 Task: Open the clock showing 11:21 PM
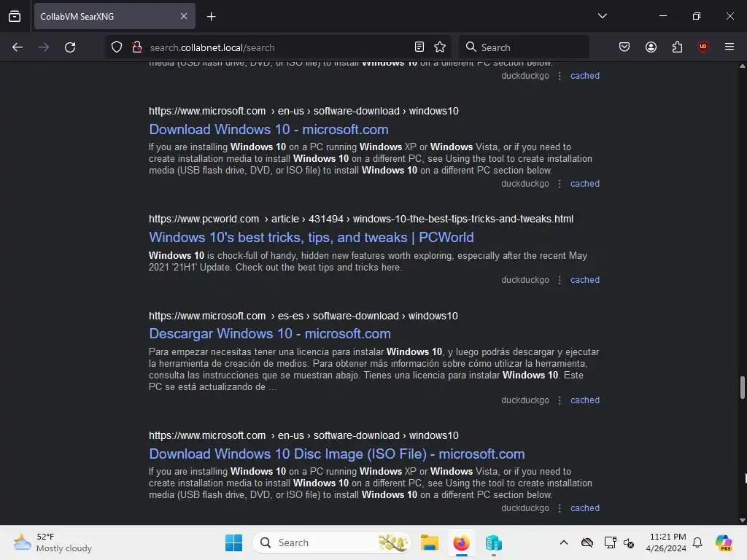666,542
